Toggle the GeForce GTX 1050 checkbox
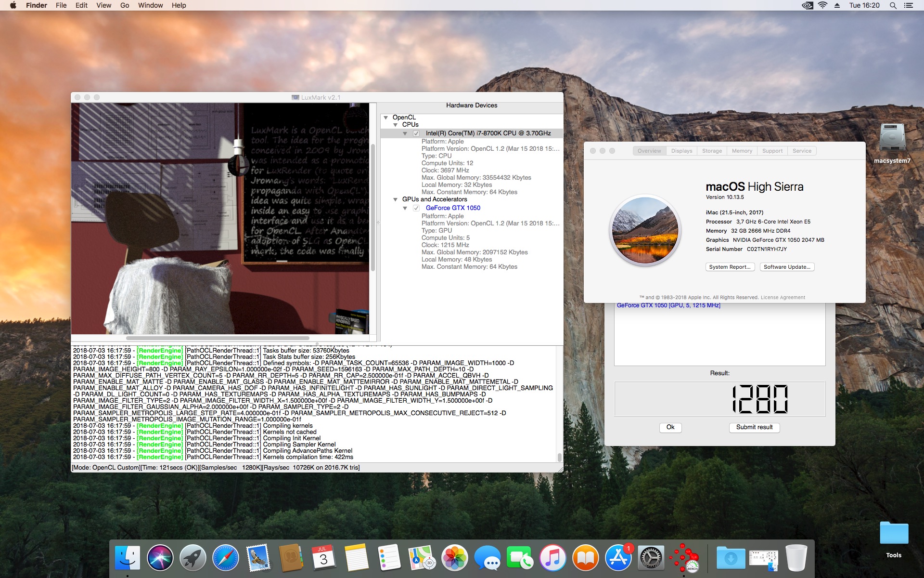 416,208
